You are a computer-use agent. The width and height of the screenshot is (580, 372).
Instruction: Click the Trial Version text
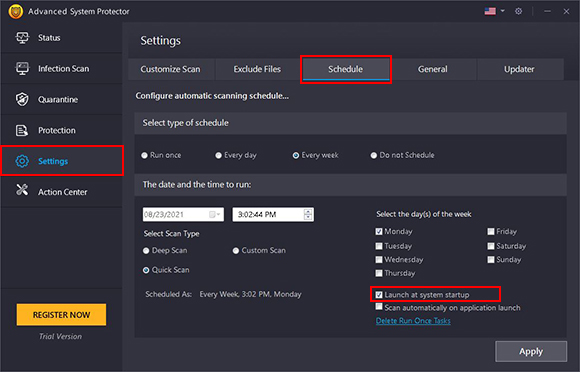pyautogui.click(x=61, y=336)
